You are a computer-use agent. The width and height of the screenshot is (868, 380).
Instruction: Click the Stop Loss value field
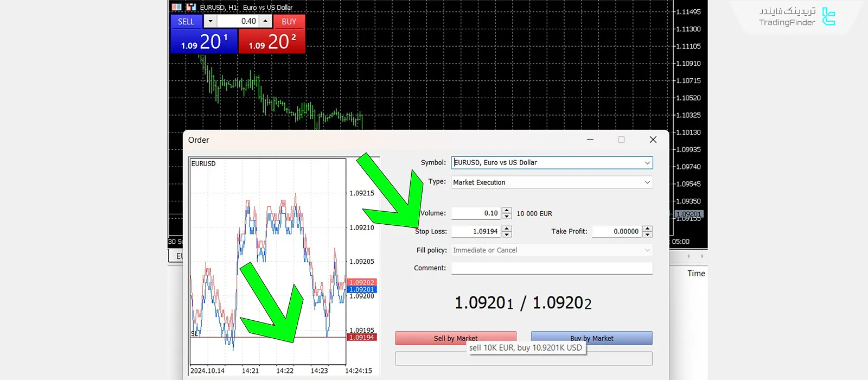point(476,232)
